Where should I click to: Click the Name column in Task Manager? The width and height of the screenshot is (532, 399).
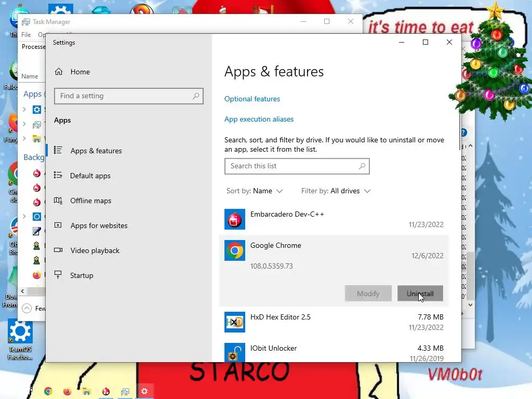(30, 76)
